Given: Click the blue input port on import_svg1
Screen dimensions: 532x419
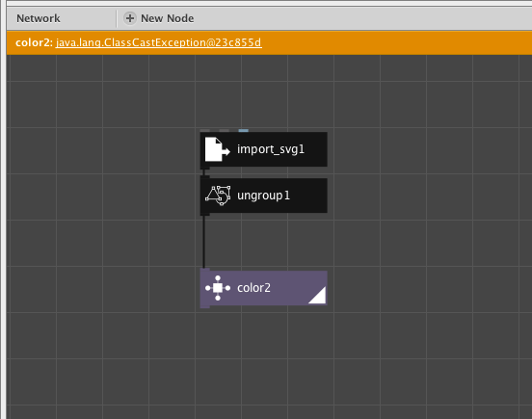Looking at the screenshot, I should [243, 130].
